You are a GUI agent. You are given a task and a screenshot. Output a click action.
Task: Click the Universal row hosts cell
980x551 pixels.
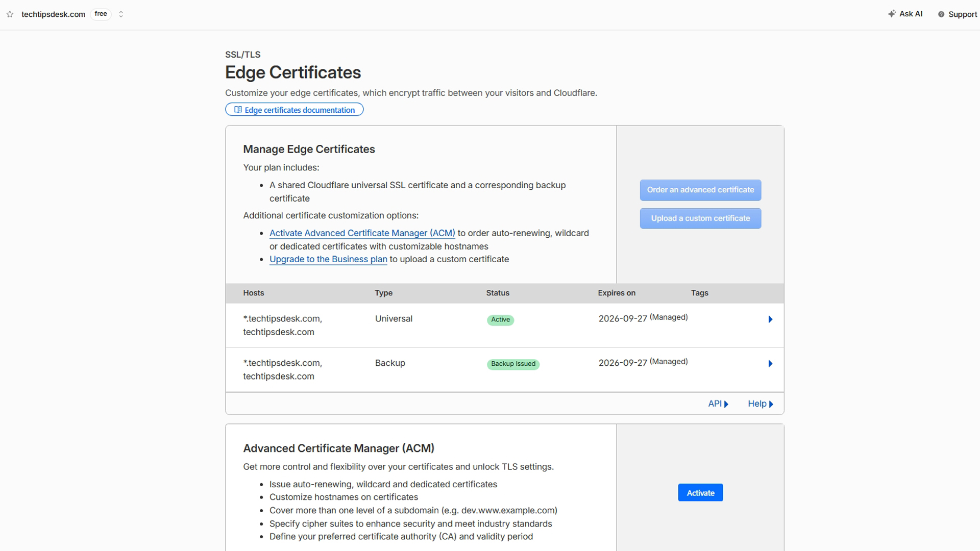point(283,325)
